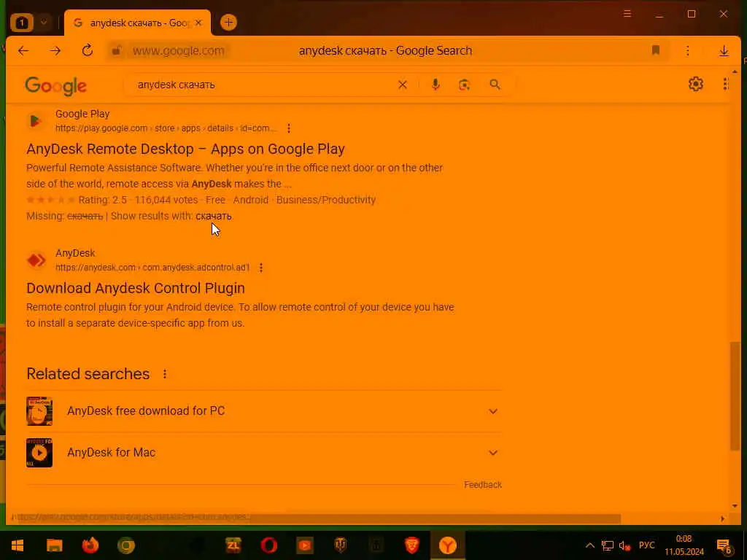Click the anydesk.com result URL

click(152, 268)
